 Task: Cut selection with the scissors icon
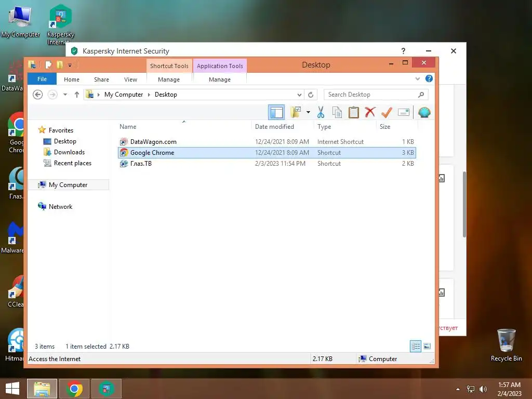[x=321, y=112]
